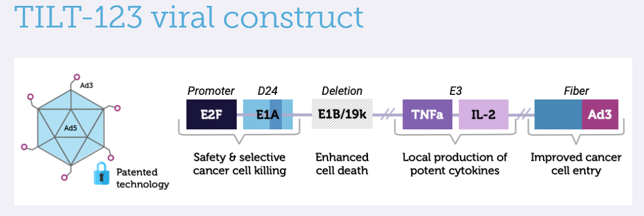Select the Ad5 icosahedron virus diagram
The height and width of the screenshot is (216, 644).
(x=71, y=128)
